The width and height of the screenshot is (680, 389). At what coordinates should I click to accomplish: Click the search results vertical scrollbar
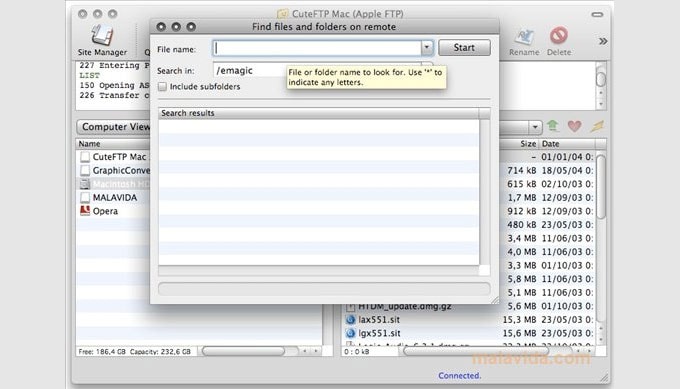[x=485, y=192]
